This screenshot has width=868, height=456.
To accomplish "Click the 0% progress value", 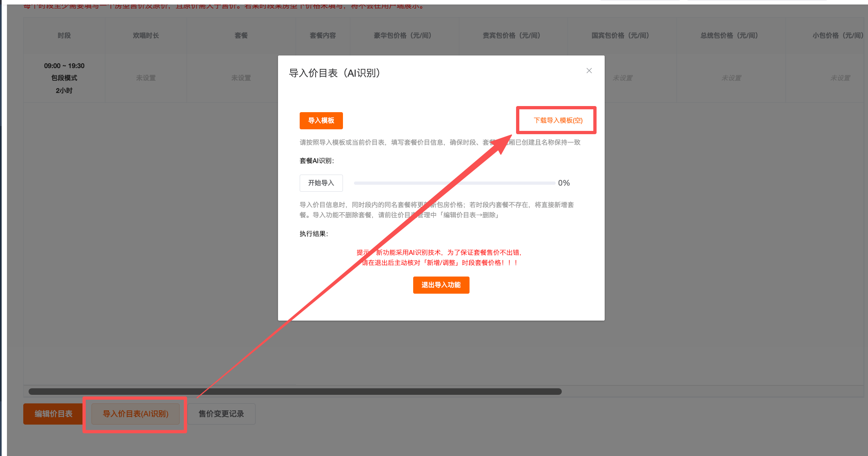I will [x=564, y=183].
